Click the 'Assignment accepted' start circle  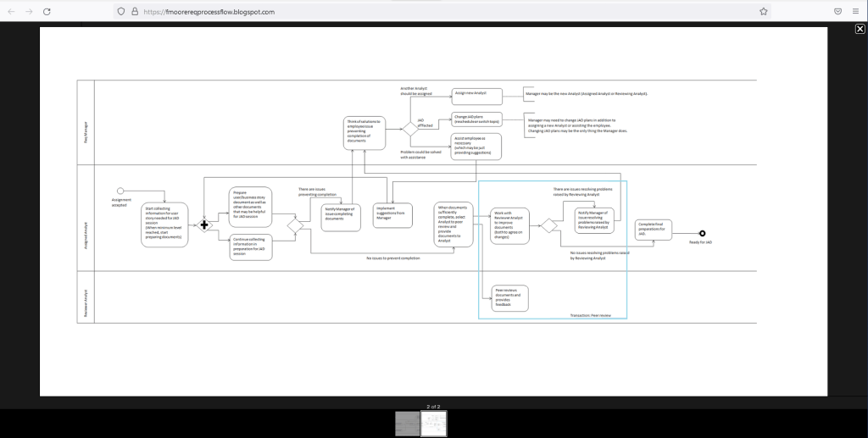pos(120,191)
